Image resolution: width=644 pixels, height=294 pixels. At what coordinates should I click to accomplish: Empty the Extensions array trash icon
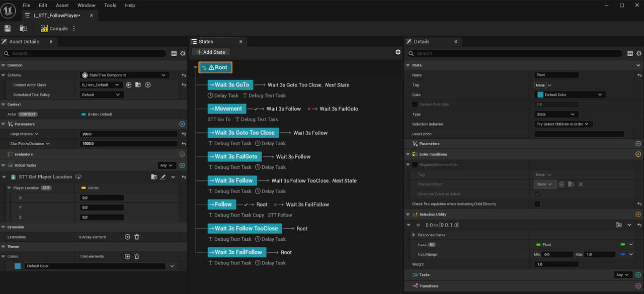coord(137,237)
